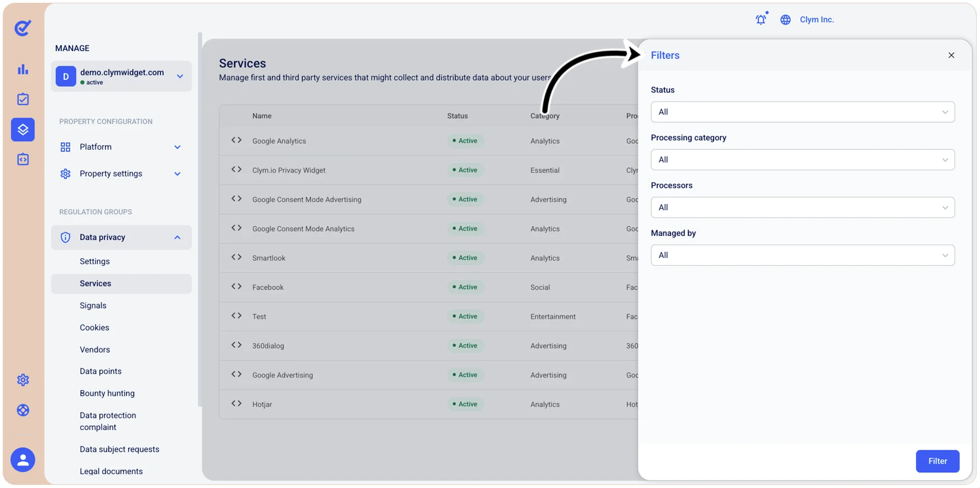Click the code icon beside Facebook
Image resolution: width=980 pixels, height=488 pixels.
tap(236, 287)
